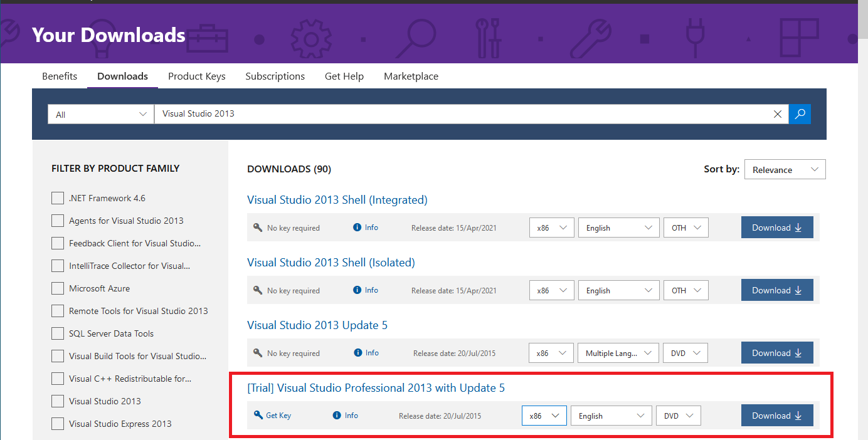The width and height of the screenshot is (868, 440).
Task: Download Visual Studio 2013 Shell (Isolated)
Action: pos(777,290)
